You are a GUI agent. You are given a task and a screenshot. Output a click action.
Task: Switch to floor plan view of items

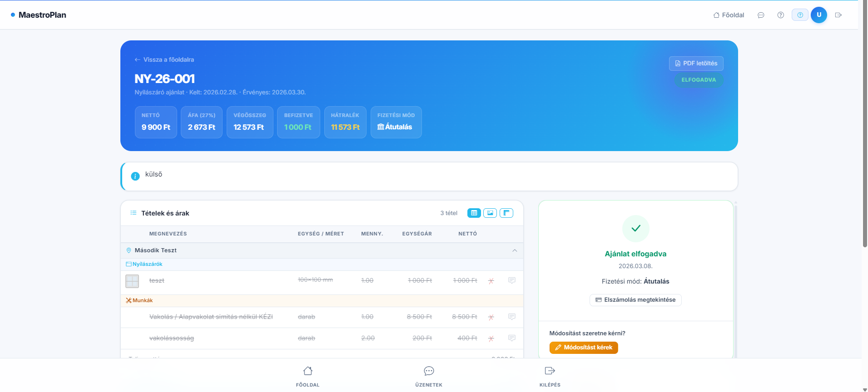click(x=506, y=213)
